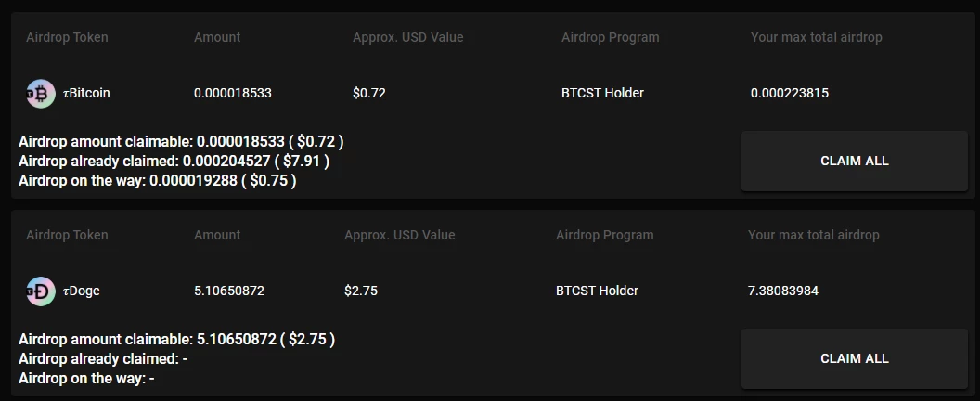Viewport: 980px width, 401px height.
Task: Claim all τDoge airdrop
Action: (x=854, y=358)
